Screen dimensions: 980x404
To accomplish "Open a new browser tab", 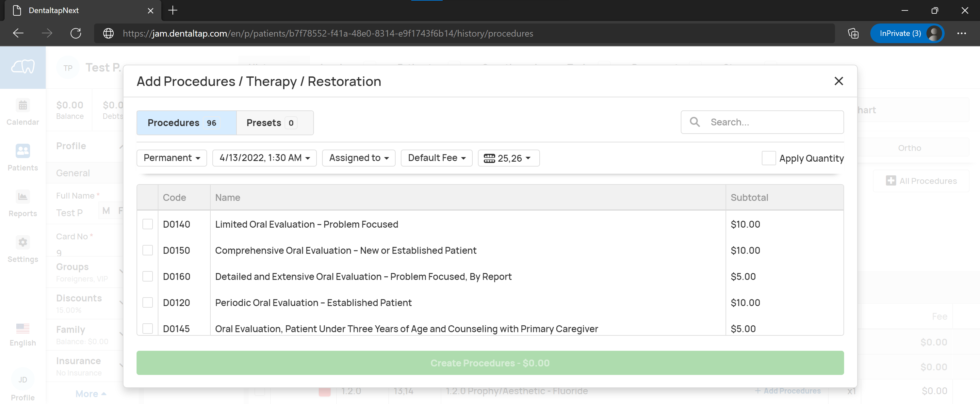I will click(173, 10).
